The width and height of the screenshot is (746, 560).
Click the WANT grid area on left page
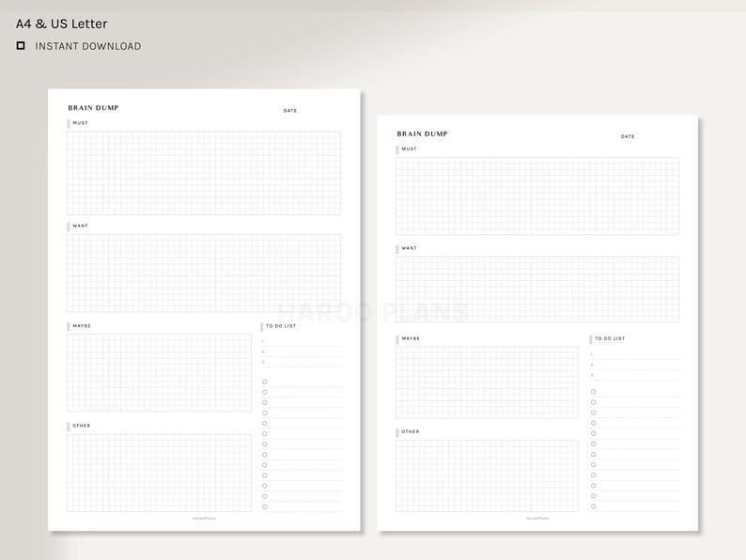(204, 273)
